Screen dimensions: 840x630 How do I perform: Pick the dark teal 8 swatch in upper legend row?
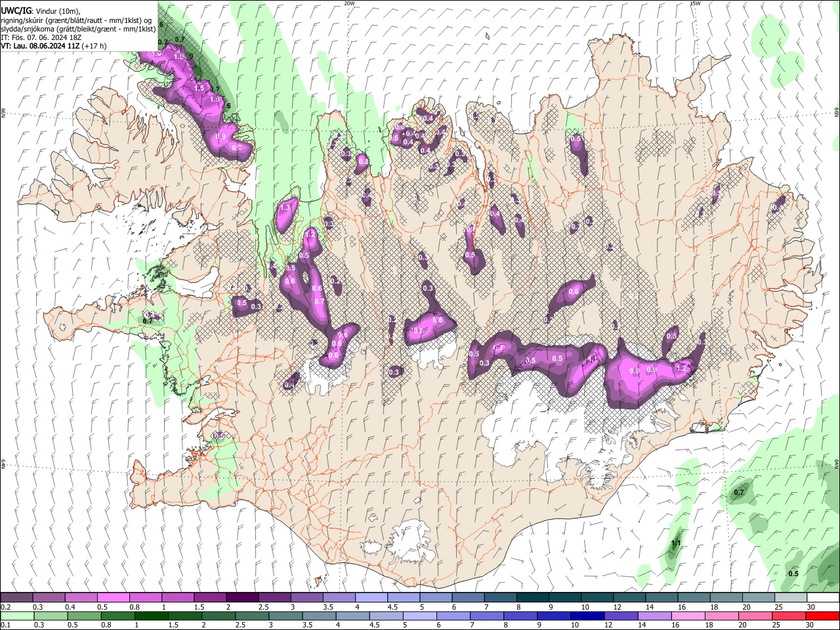[x=532, y=597]
